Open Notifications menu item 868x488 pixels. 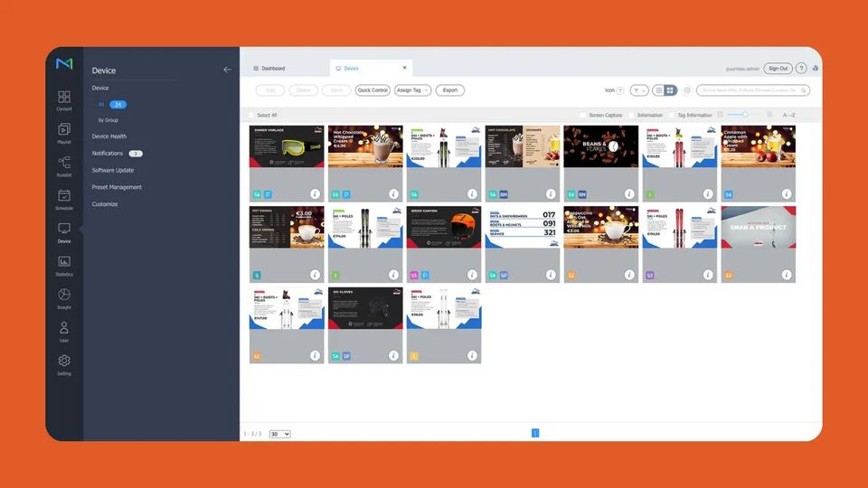pyautogui.click(x=108, y=154)
